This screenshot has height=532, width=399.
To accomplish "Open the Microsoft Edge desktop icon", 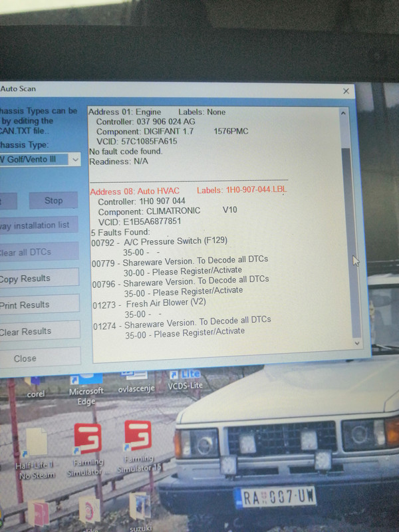I will coord(86,388).
